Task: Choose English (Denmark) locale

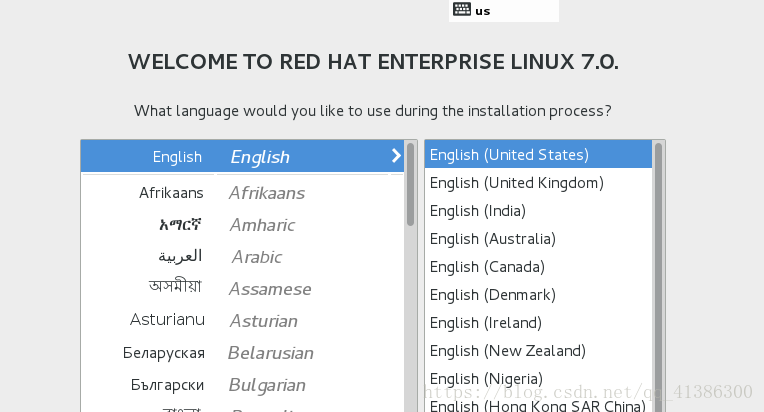Action: pyautogui.click(x=538, y=295)
